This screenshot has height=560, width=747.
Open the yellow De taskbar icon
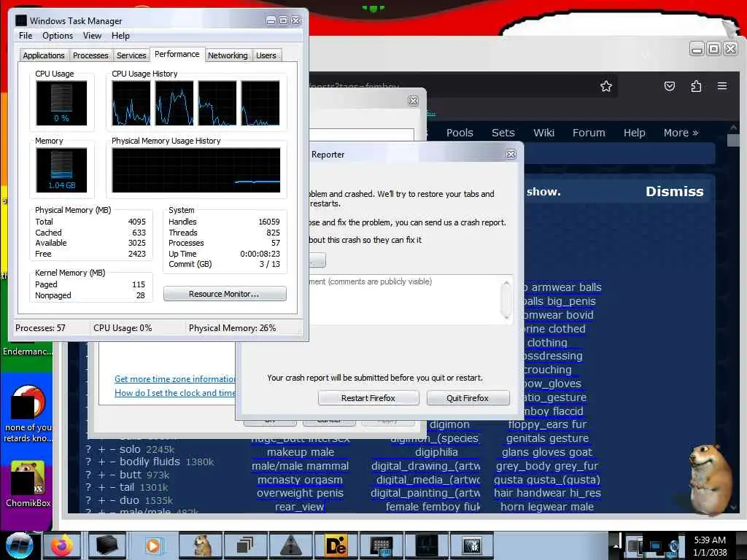point(336,545)
